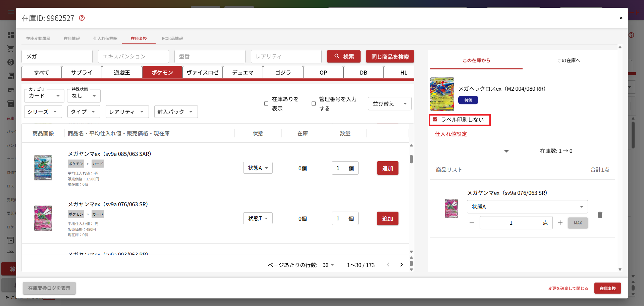
Task: Click the 同じ商品を検索 button
Action: pos(390,56)
